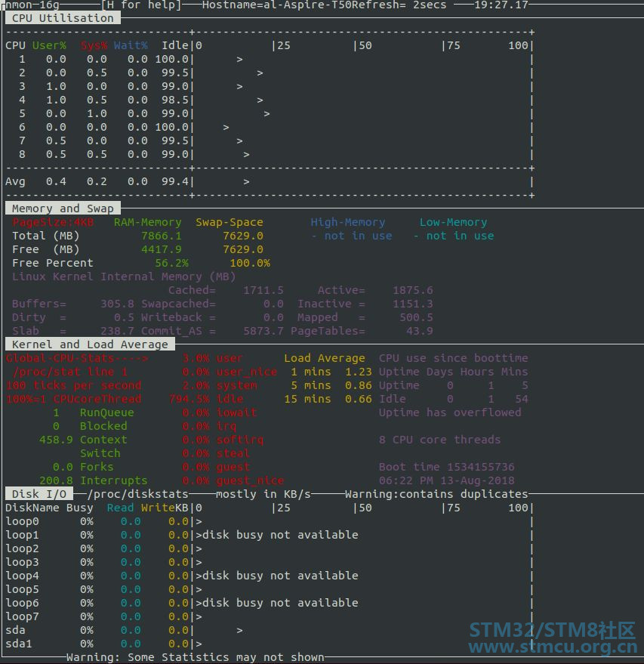Click the boot date '06:22 PM 13-Aug-2018'
The height and width of the screenshot is (664, 644).
click(x=446, y=480)
